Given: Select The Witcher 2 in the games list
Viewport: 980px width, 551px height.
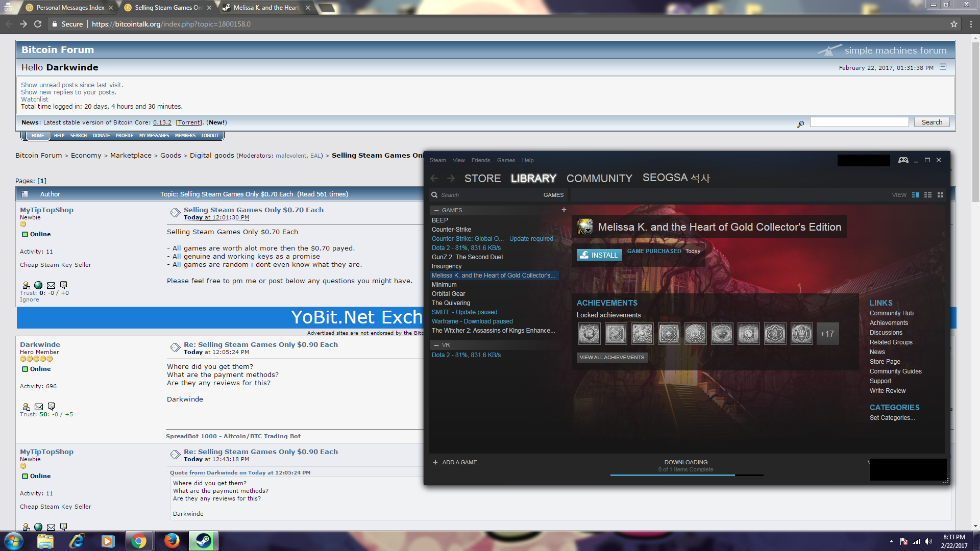Looking at the screenshot, I should [494, 331].
